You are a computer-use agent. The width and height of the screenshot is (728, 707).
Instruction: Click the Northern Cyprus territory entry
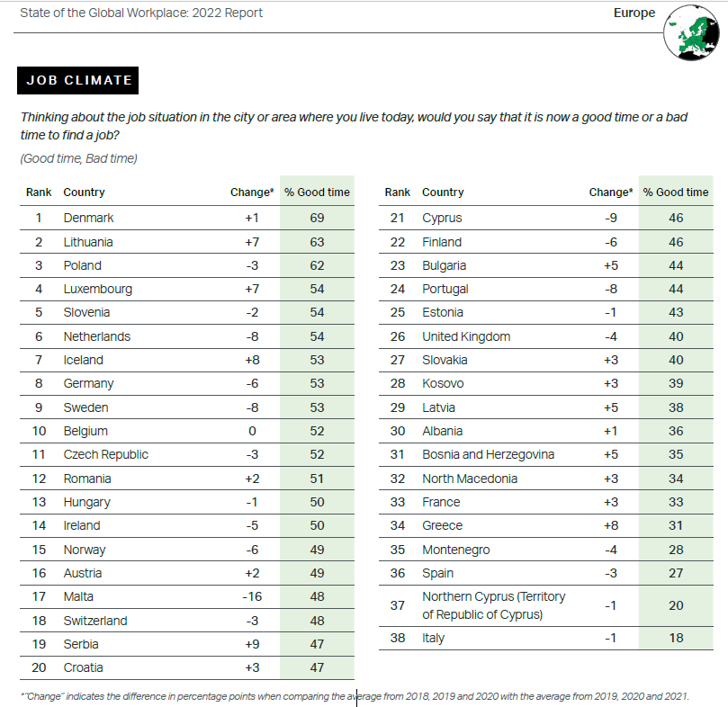tap(482, 605)
